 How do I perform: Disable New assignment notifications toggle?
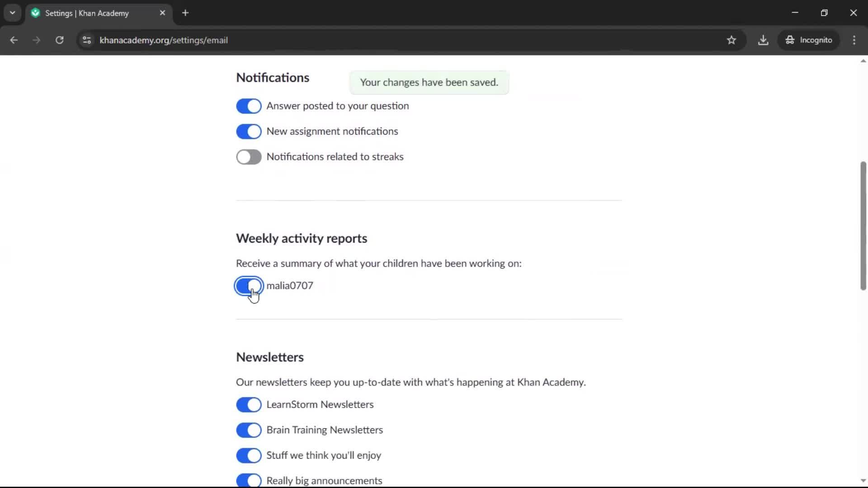(249, 131)
